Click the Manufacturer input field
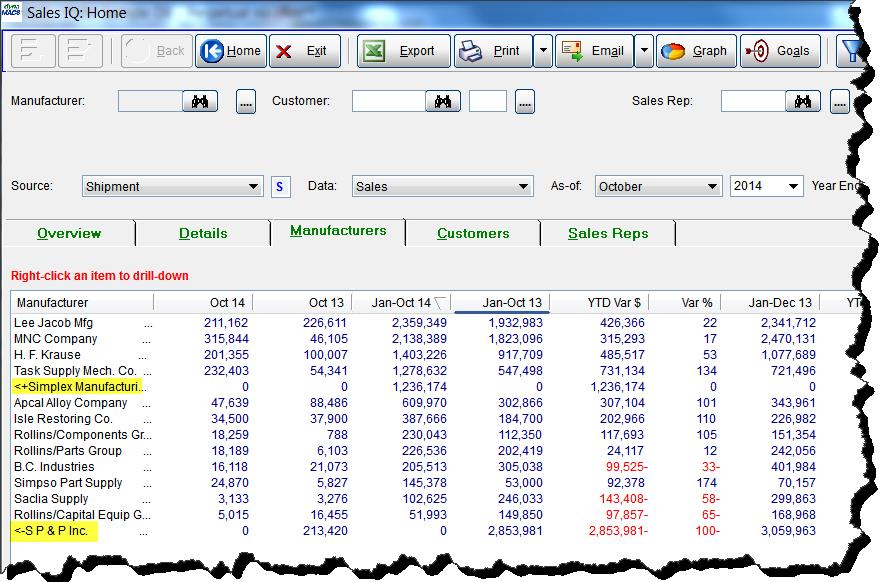880x582 pixels. 150,102
